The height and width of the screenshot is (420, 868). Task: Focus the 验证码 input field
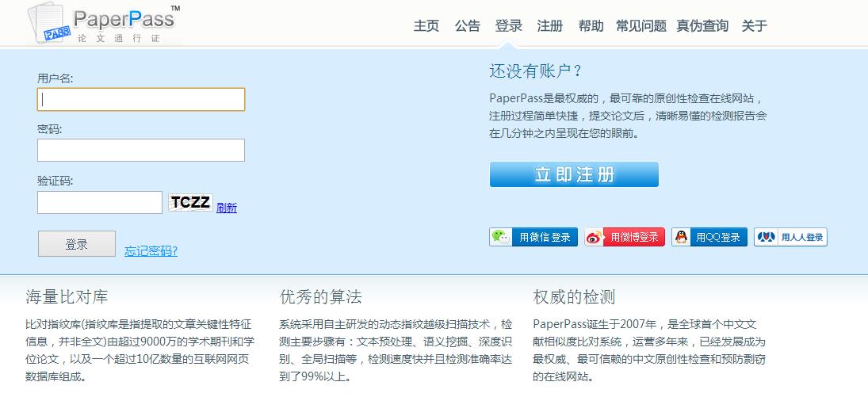[x=100, y=203]
